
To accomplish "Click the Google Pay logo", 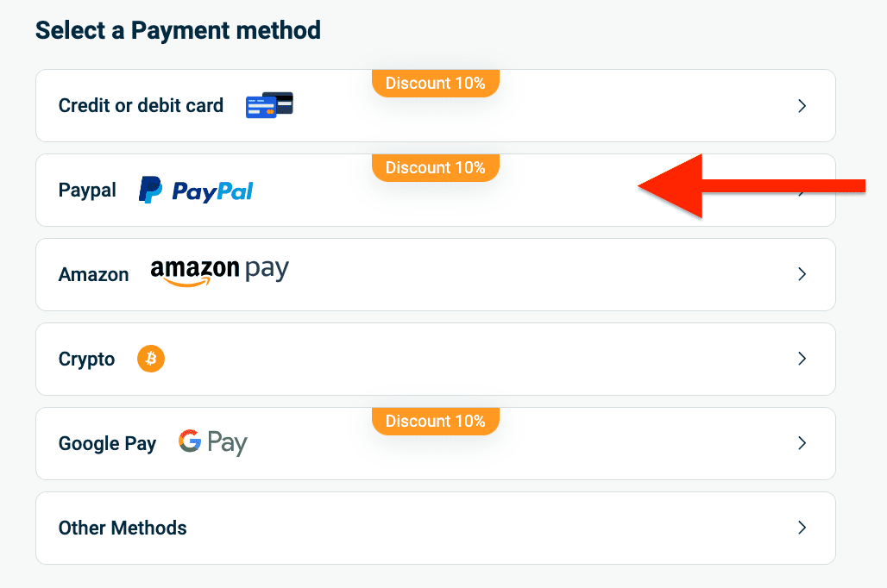I will click(213, 443).
